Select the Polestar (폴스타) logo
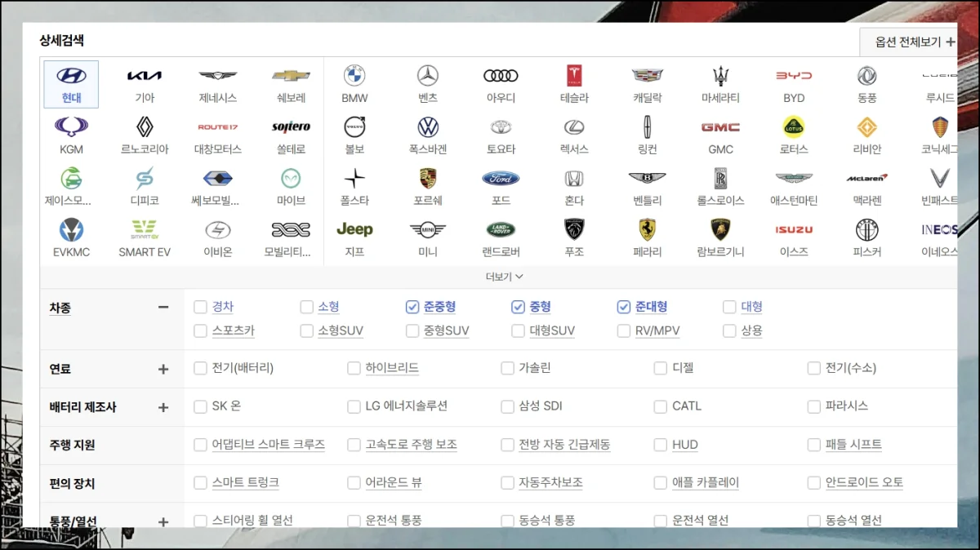Screen dimensions: 980x550 pos(354,178)
